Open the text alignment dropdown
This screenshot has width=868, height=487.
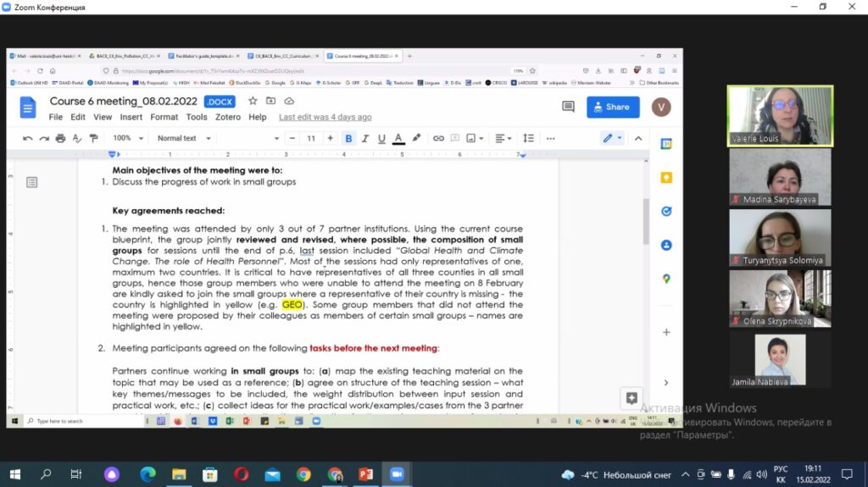tap(504, 138)
